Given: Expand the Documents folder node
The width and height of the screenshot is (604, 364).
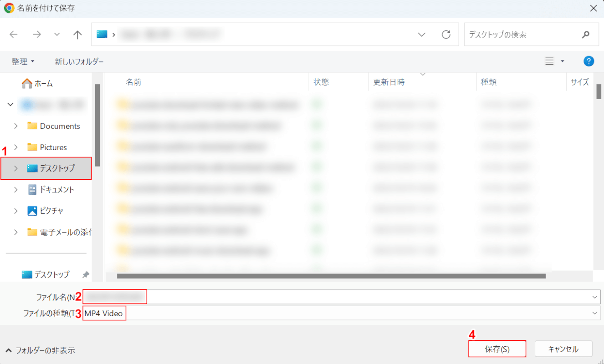Looking at the screenshot, I should coord(16,126).
